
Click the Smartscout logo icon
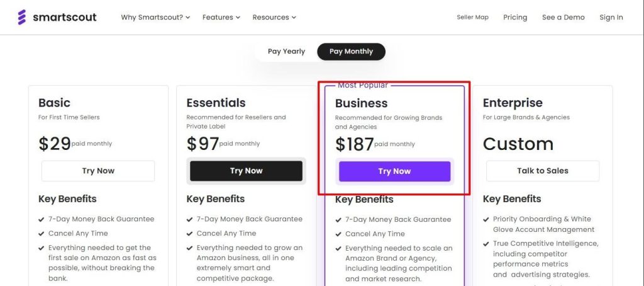[x=22, y=17]
